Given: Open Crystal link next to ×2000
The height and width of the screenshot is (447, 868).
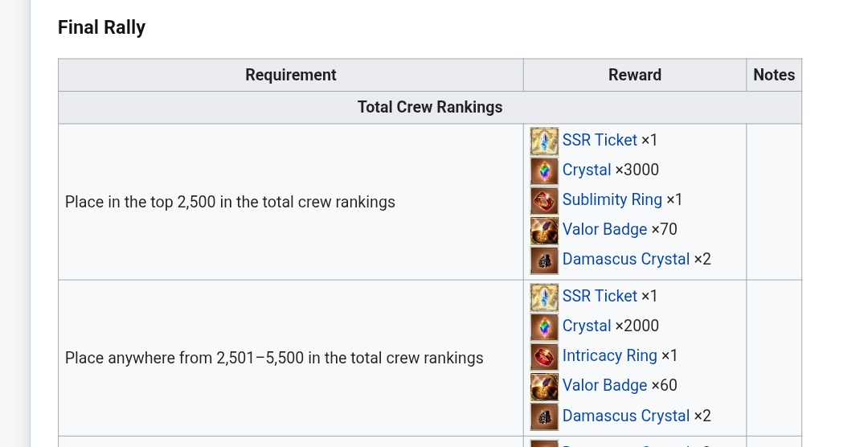Looking at the screenshot, I should [587, 326].
